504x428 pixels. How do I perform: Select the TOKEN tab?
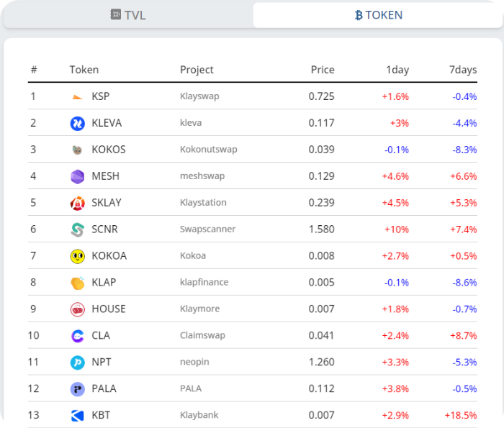(x=378, y=15)
